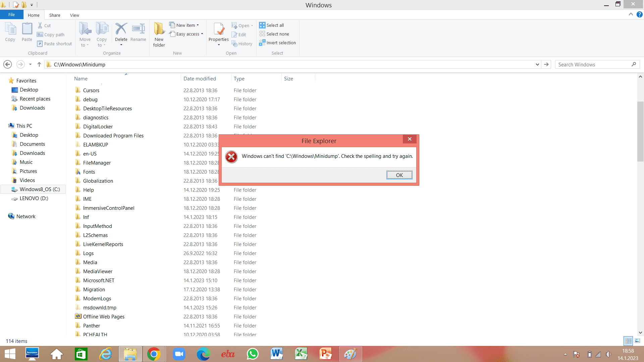The width and height of the screenshot is (644, 362).
Task: Click the New folder icon
Action: click(x=159, y=29)
